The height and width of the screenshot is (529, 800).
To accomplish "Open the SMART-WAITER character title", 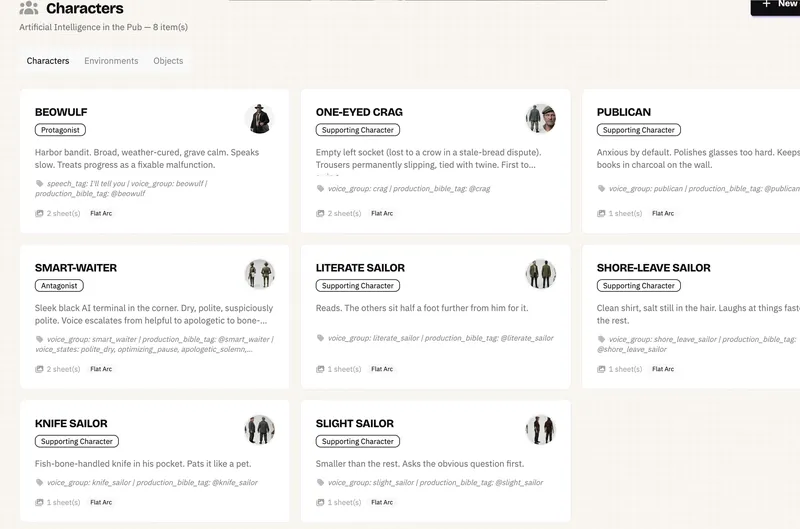I will click(76, 268).
